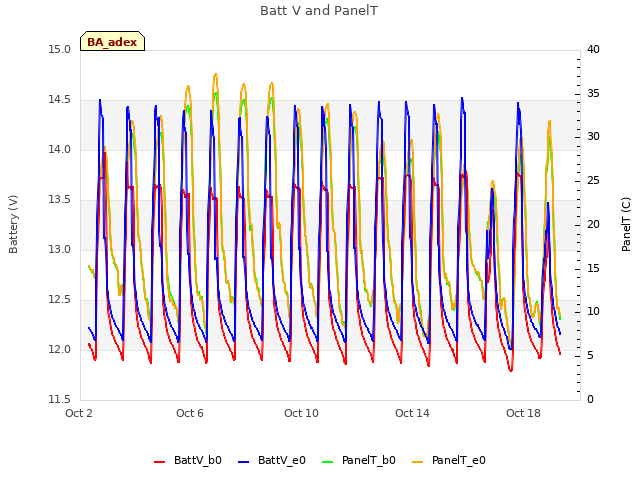Select the PanelT_e0 legend entry

pyautogui.click(x=449, y=460)
